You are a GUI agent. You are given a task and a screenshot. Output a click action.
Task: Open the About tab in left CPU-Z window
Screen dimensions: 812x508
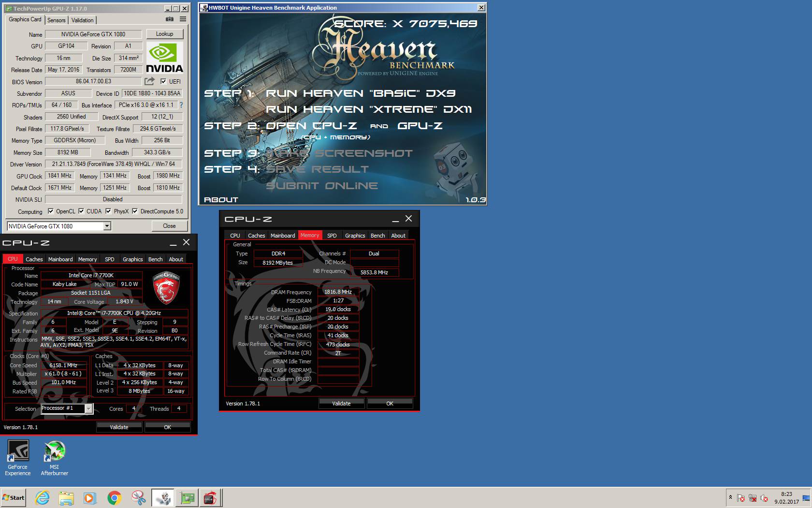tap(176, 259)
